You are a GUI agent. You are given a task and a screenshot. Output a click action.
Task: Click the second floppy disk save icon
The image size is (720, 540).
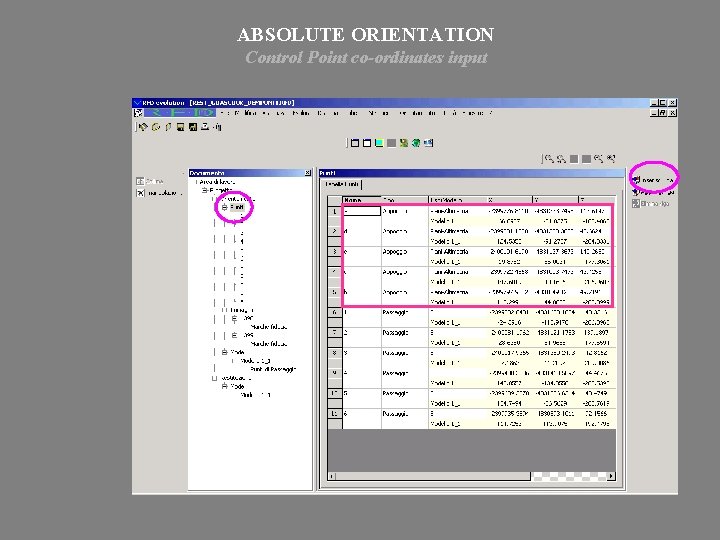point(193,127)
